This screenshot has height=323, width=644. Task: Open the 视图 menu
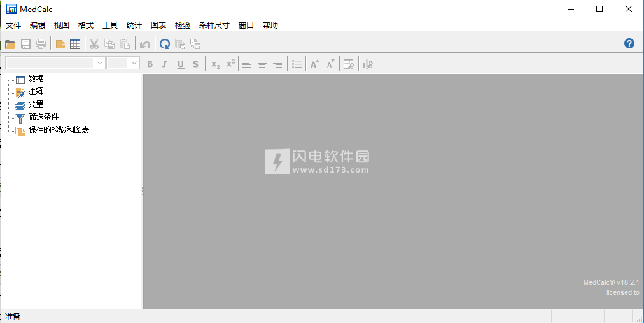pyautogui.click(x=62, y=25)
